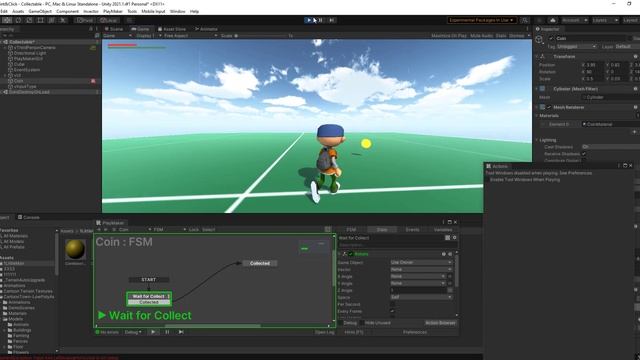Viewport: 640px width, 360px height.
Task: Toggle Local handle rotation button
Action: pyautogui.click(x=109, y=20)
